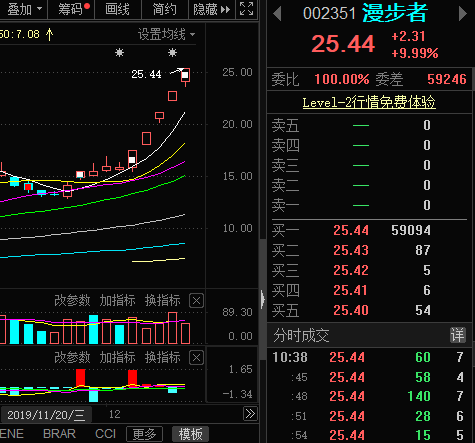The width and height of the screenshot is (475, 443).
Task: Click double-arrow icon on timeline bar
Action: point(250,414)
